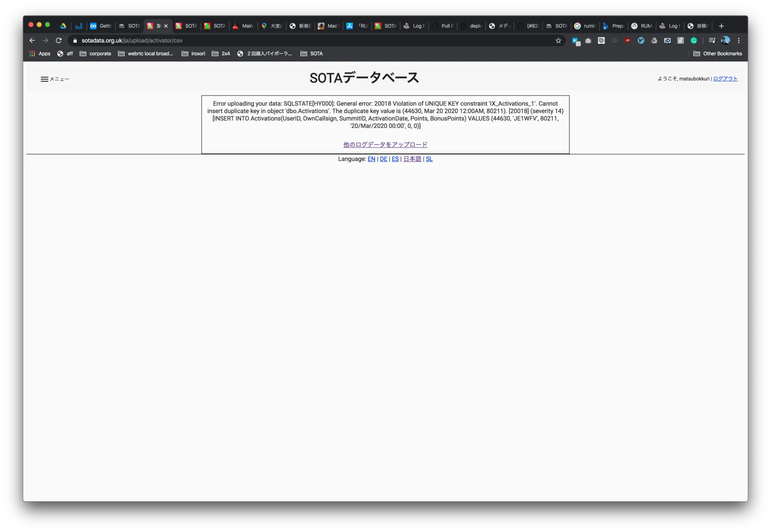Click 他のログデータをアップロード link
771x532 pixels.
385,145
